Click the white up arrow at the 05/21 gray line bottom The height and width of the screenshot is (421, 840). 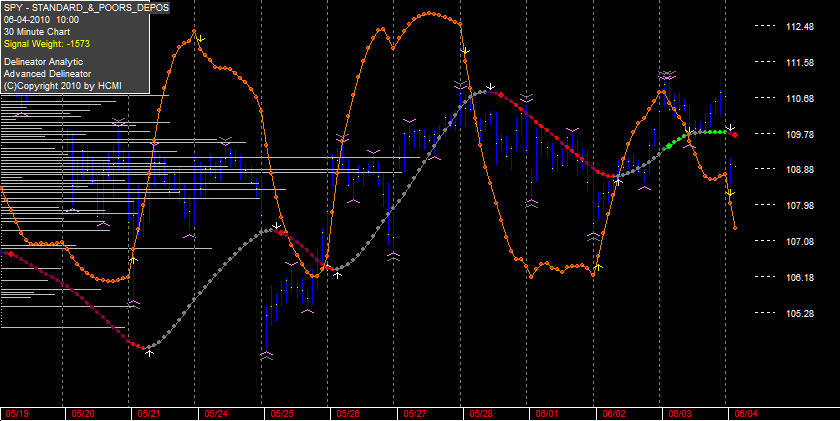click(150, 352)
